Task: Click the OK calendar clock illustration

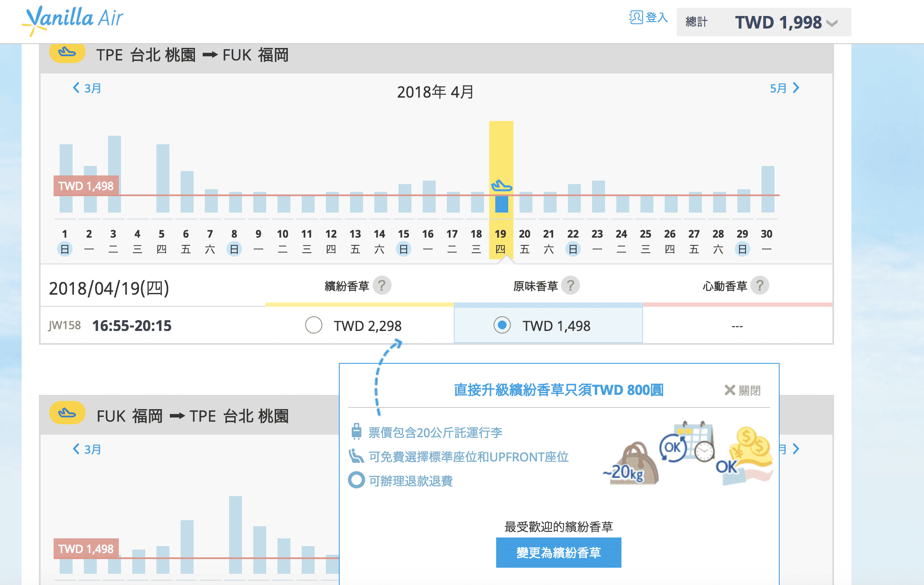Action: [x=687, y=442]
